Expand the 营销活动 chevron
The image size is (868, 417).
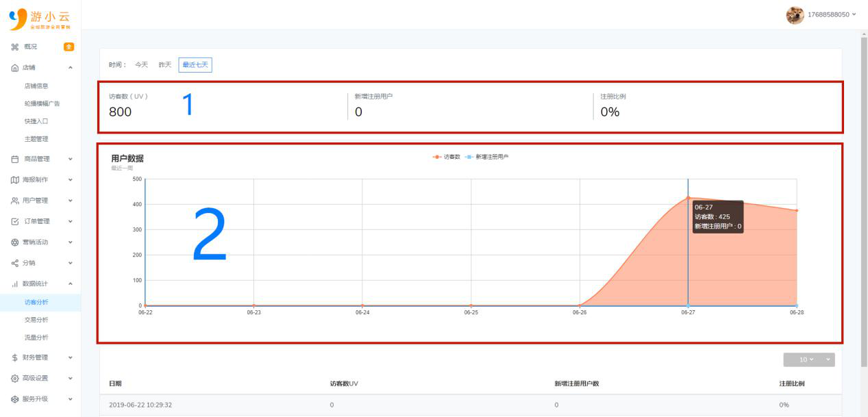[70, 242]
